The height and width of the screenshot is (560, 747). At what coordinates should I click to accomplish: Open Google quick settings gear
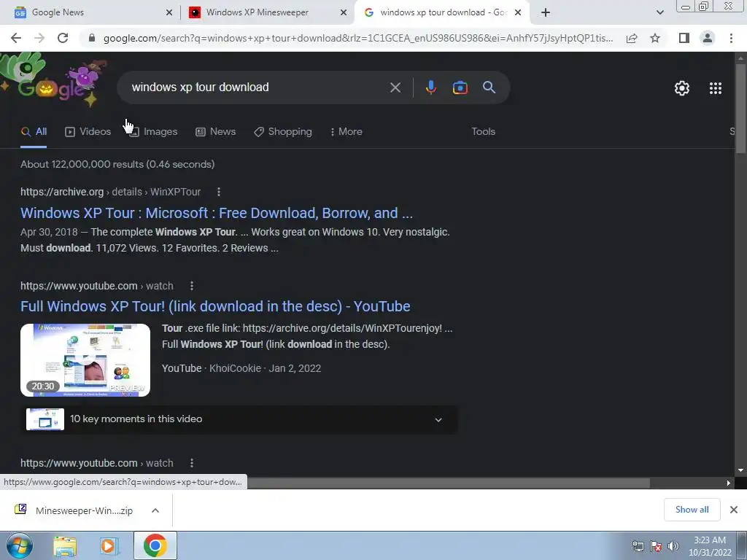tap(682, 88)
